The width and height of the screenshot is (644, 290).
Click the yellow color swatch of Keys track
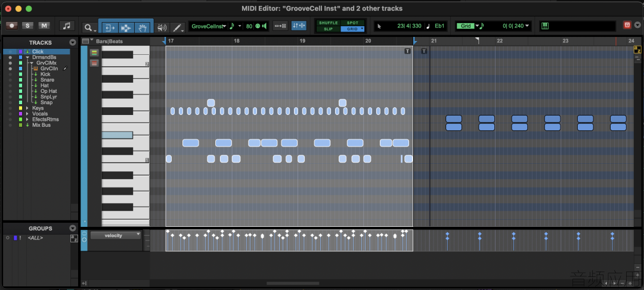coord(20,108)
